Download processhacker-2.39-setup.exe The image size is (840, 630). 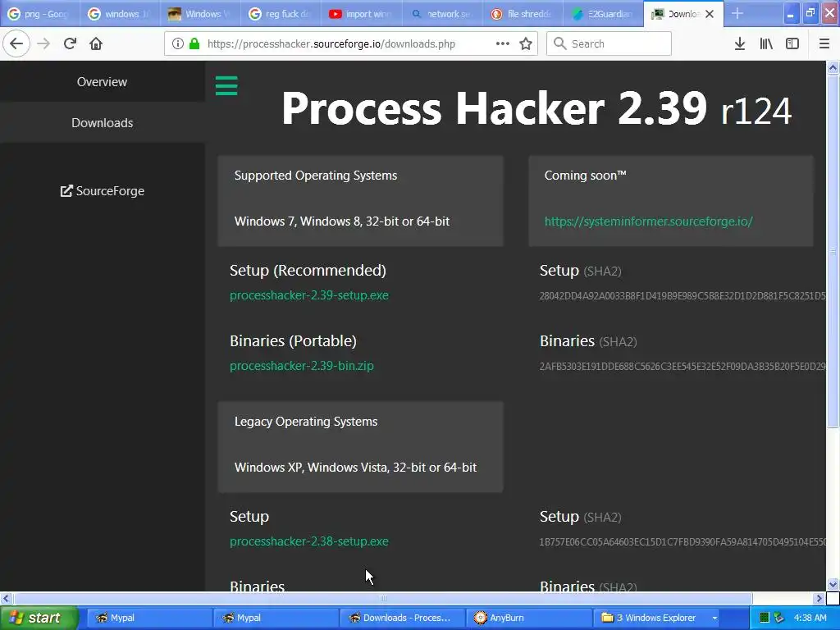pyautogui.click(x=309, y=295)
